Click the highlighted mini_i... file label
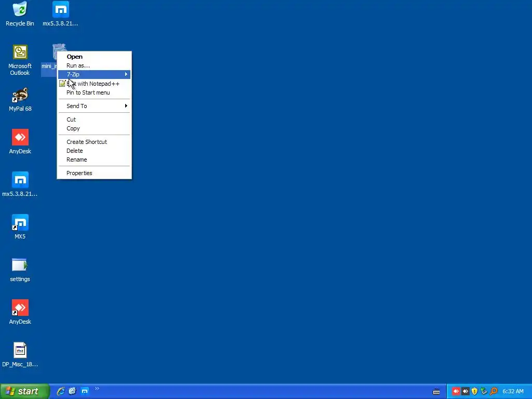 [x=49, y=66]
